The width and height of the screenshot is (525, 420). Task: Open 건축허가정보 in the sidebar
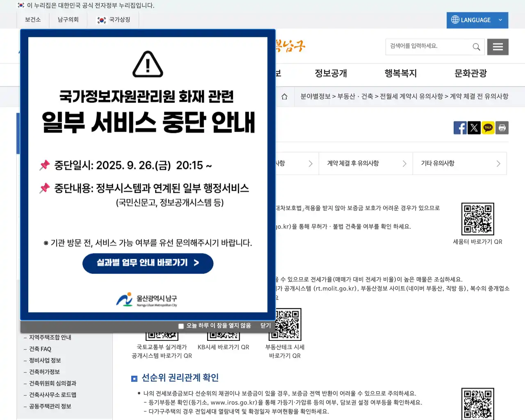tap(44, 372)
